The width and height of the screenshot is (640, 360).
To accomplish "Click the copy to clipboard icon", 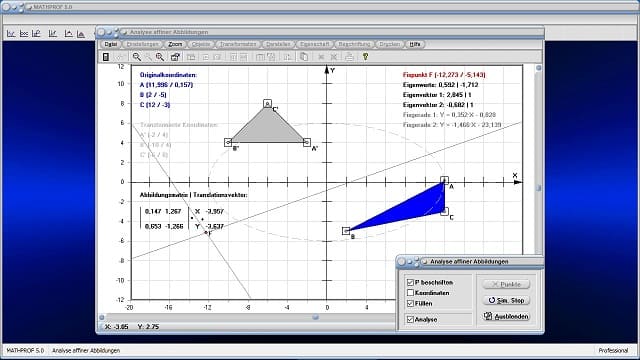I will pos(304,57).
